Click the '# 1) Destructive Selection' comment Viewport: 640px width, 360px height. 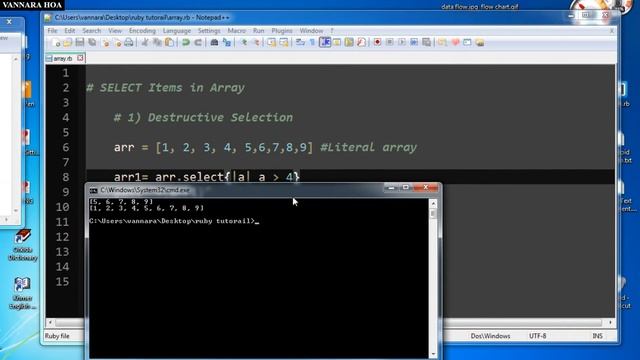tap(203, 118)
